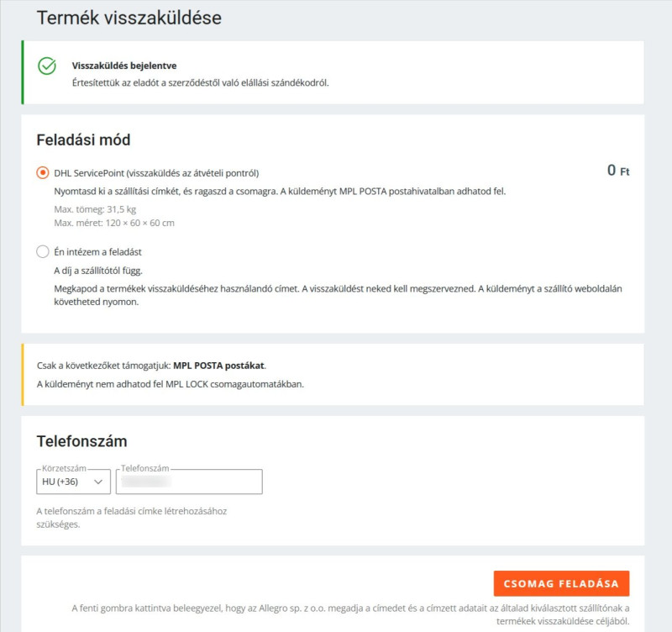Click the 0 Ft price label
Viewport: 672px width, 632px height.
pos(617,171)
